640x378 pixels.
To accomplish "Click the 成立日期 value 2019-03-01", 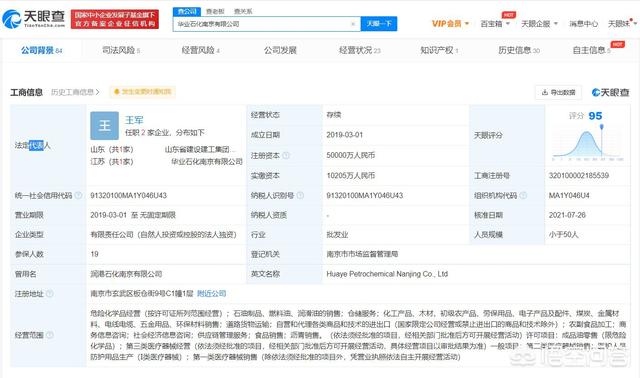I will 344,135.
